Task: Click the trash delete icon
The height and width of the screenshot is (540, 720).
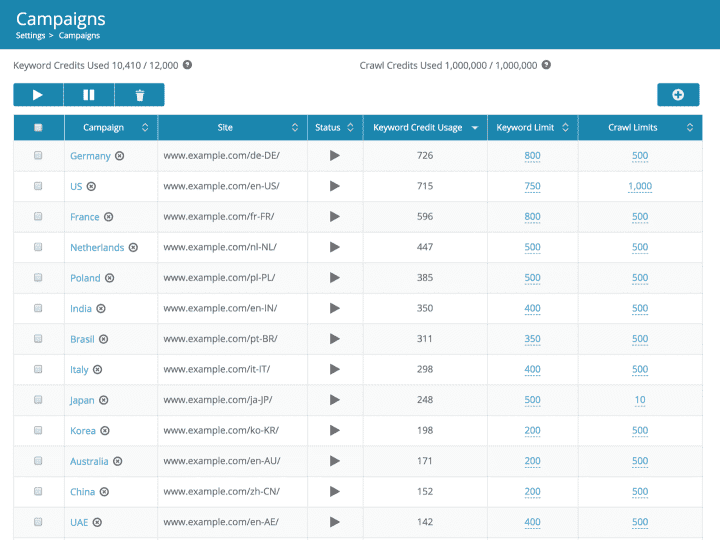Action: (x=139, y=95)
